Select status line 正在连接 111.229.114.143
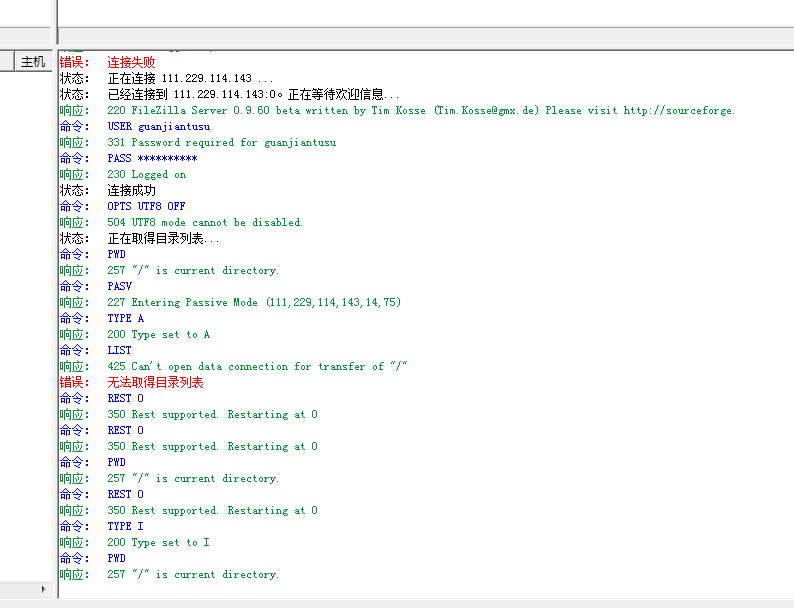The height and width of the screenshot is (608, 794). 166,78
